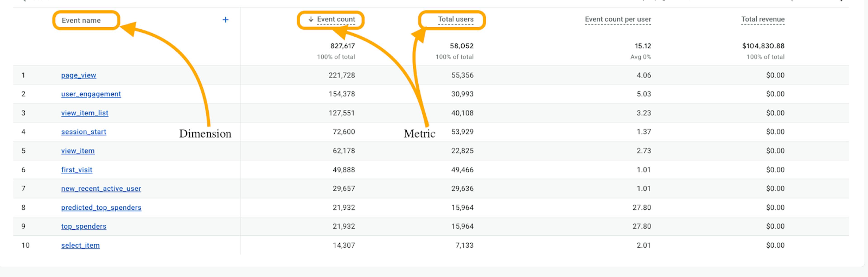Open the Event name dimension selector
Screen dimensions: 868x277
tap(81, 20)
